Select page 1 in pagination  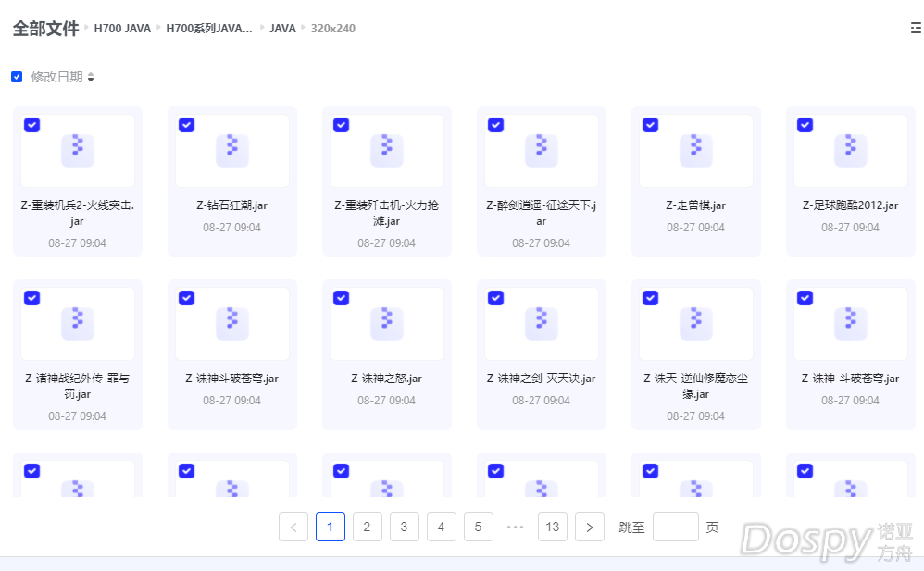coord(331,527)
